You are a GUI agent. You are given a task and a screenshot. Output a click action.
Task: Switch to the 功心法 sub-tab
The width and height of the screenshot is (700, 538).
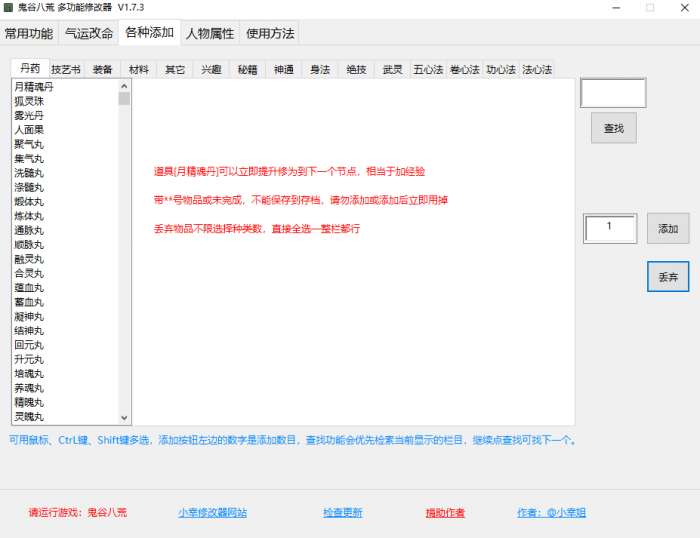click(501, 70)
